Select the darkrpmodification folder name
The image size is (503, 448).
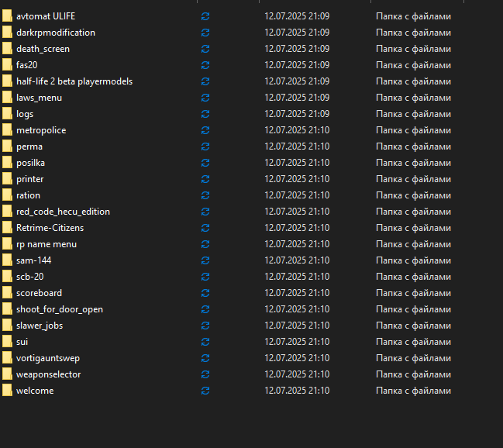[x=56, y=33]
